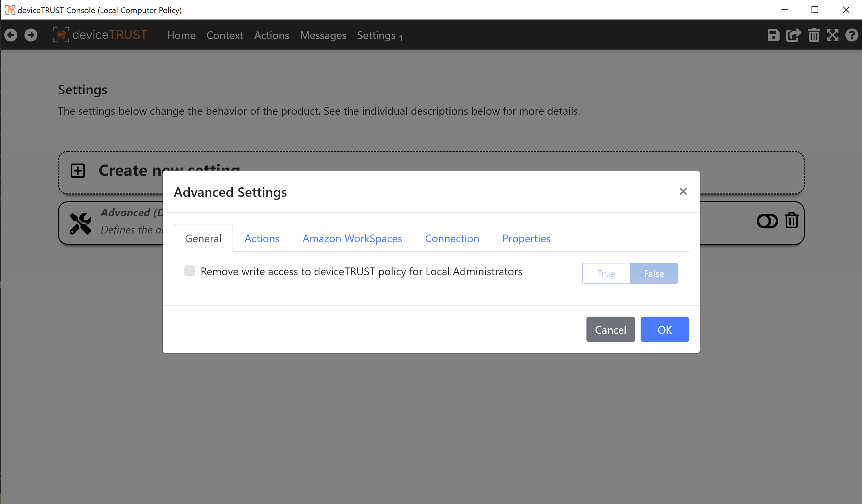Maximize the deviceTRUST Console window
This screenshot has height=504, width=862.
(815, 10)
